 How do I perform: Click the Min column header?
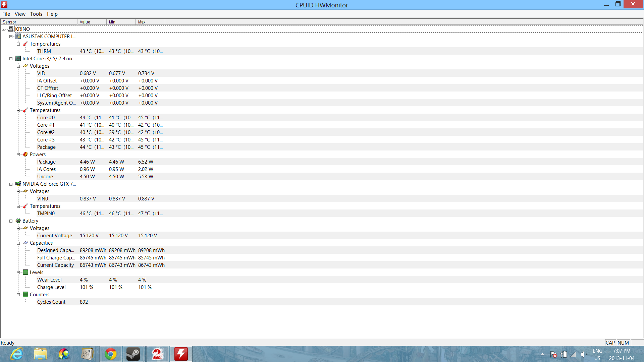click(121, 22)
